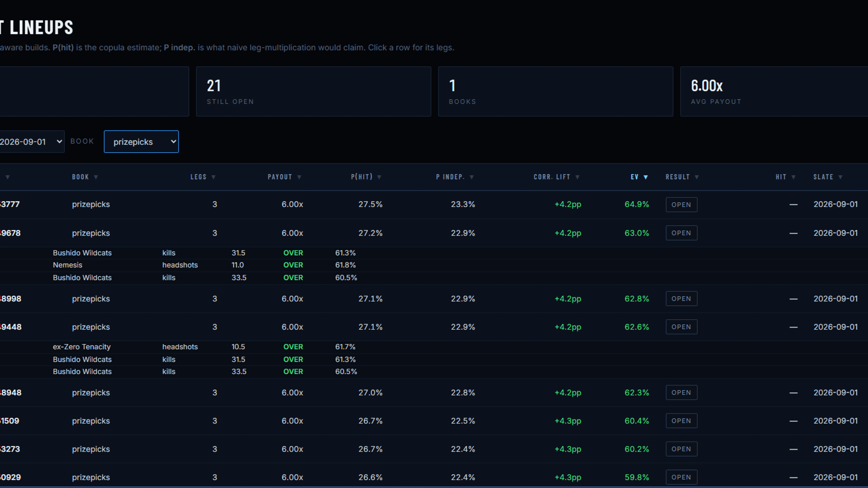
Task: Sort table by P indep. column
Action: click(455, 177)
